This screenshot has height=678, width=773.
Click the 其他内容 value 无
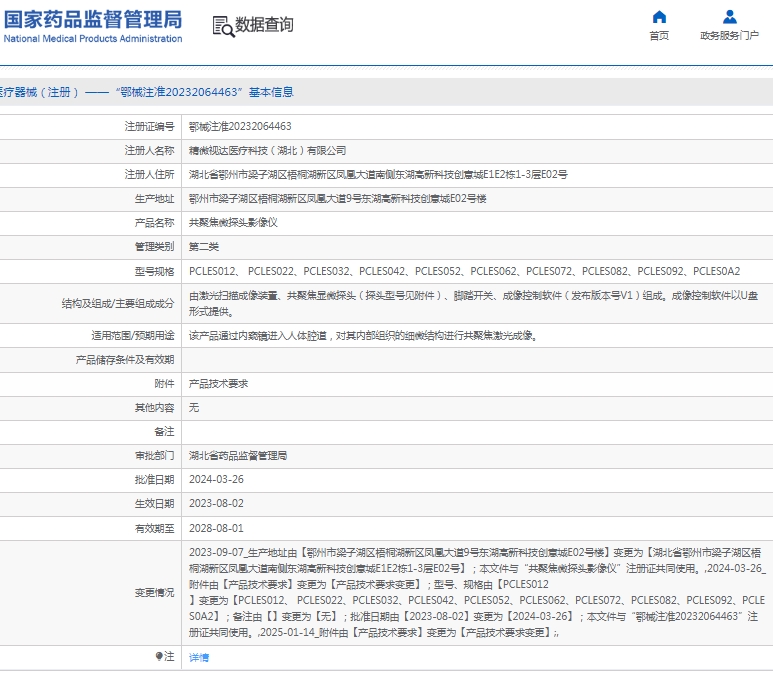(194, 408)
